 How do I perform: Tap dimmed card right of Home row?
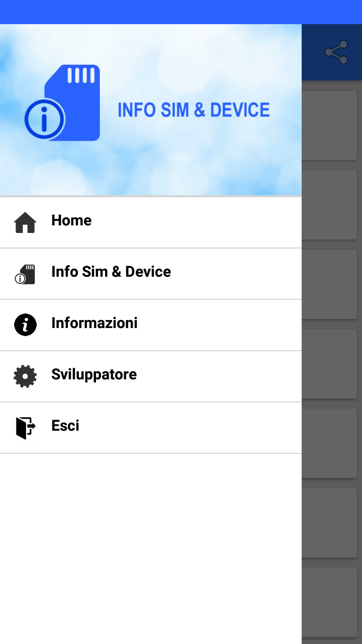coord(329,205)
